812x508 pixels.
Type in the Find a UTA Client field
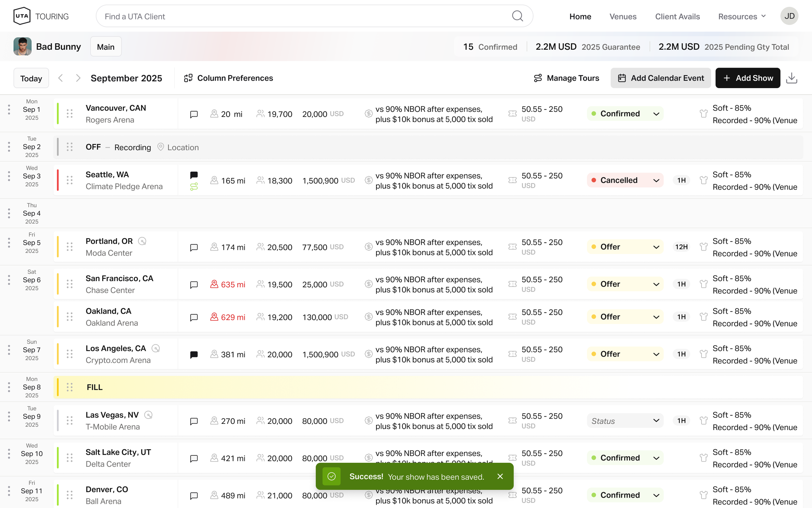[x=302, y=17]
